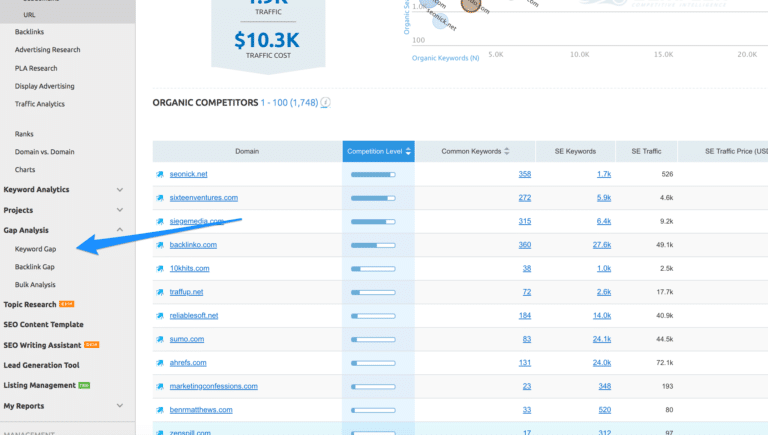Click beta badge beside Topic Research

click(x=67, y=304)
